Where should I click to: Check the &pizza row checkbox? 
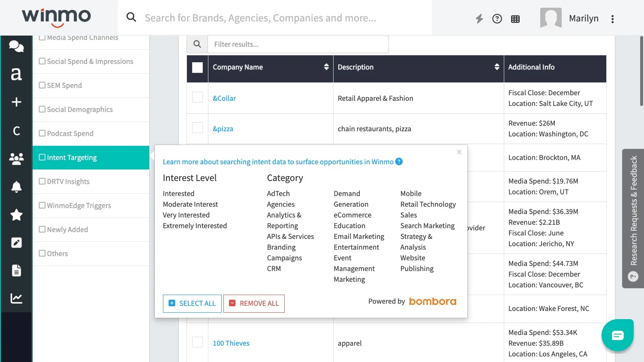coord(197,128)
